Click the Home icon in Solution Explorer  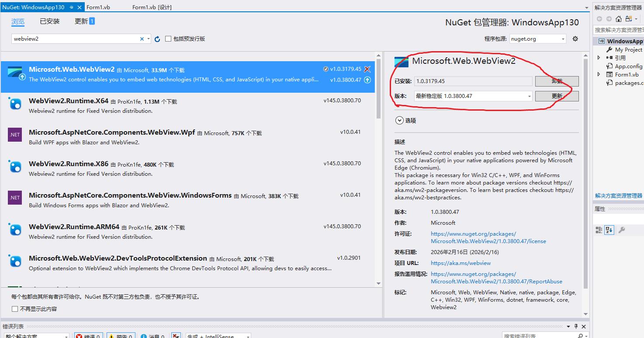tap(619, 19)
